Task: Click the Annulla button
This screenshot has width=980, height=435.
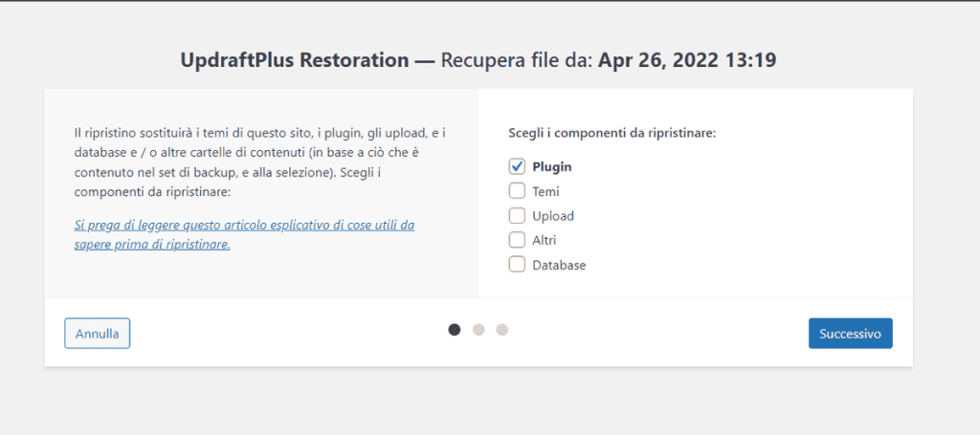Action: click(97, 334)
